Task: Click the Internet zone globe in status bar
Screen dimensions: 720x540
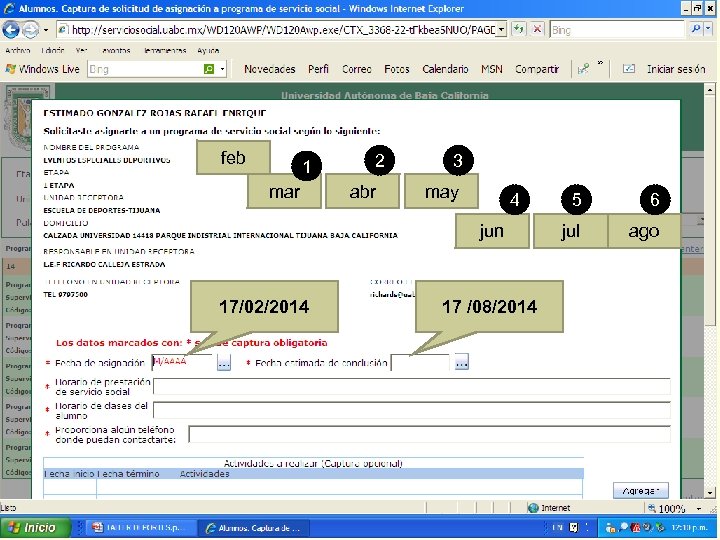Action: [533, 508]
